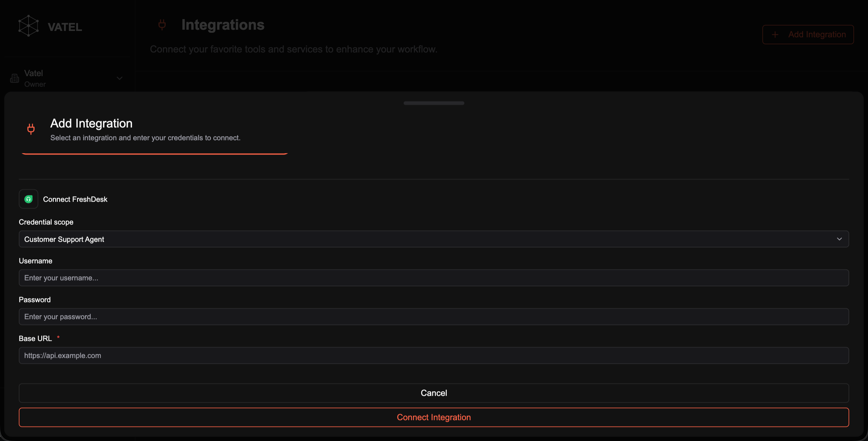Focus the Password input field

click(x=434, y=316)
